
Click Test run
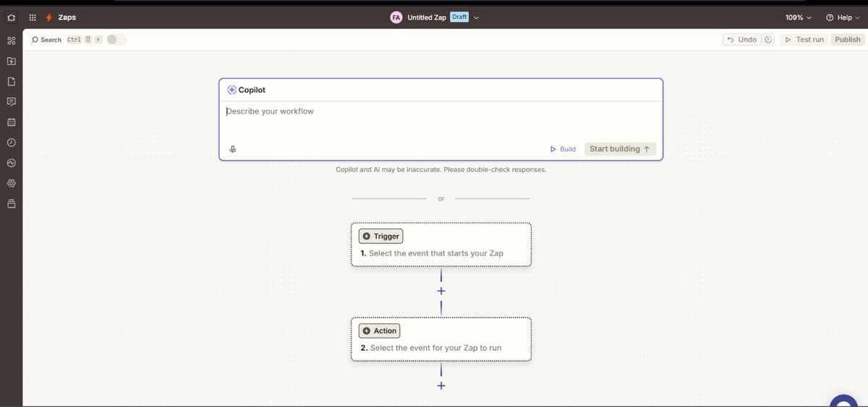(804, 40)
